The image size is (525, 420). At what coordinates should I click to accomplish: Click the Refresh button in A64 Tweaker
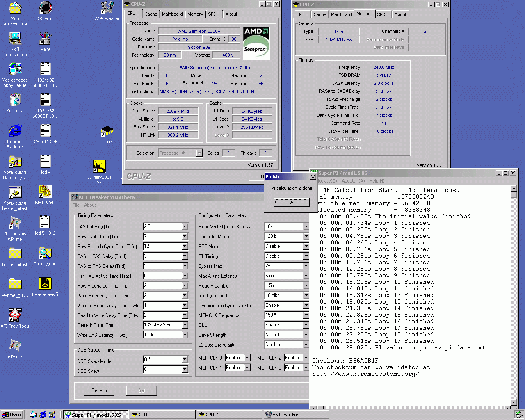point(99,390)
